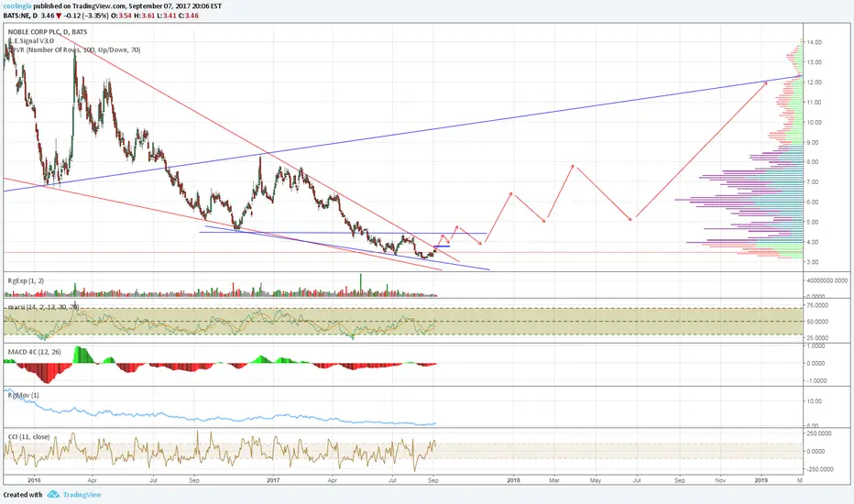This screenshot has height=504, width=854.
Task: Click the Mar date axis label
Action: [x=554, y=480]
